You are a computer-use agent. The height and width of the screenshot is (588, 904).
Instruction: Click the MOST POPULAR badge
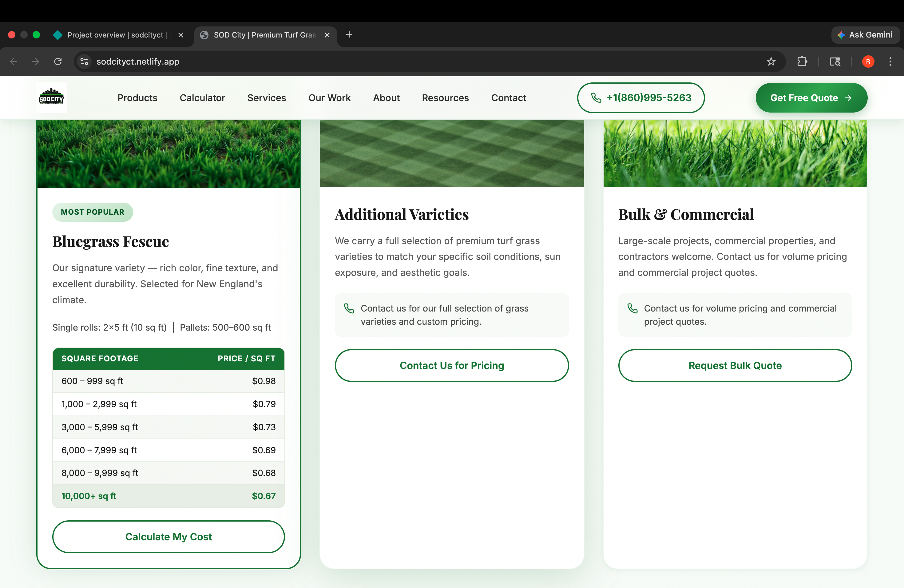[x=93, y=212]
